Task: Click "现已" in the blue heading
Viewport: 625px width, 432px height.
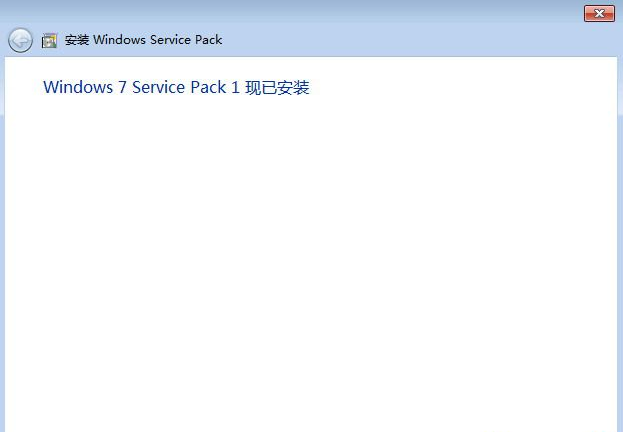Action: [x=261, y=88]
